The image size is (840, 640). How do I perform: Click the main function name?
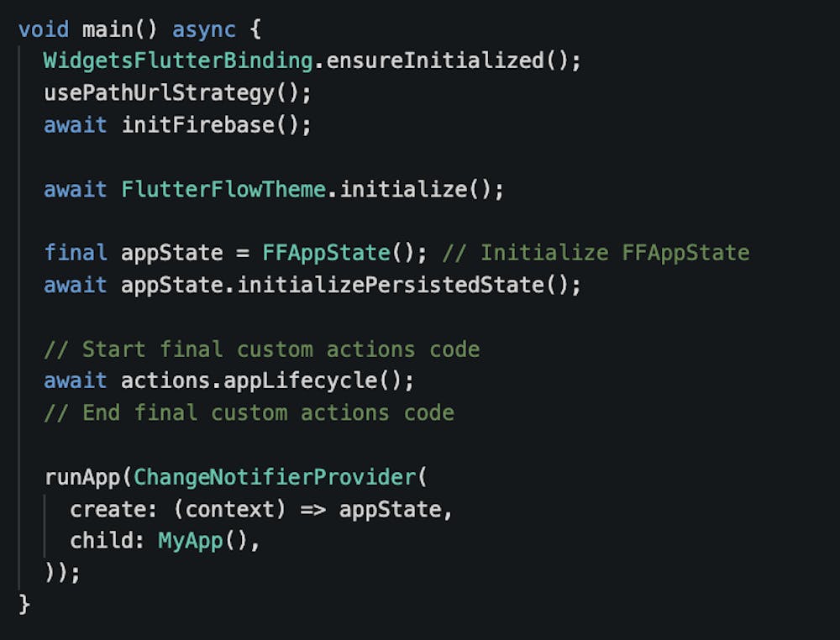tap(108, 29)
